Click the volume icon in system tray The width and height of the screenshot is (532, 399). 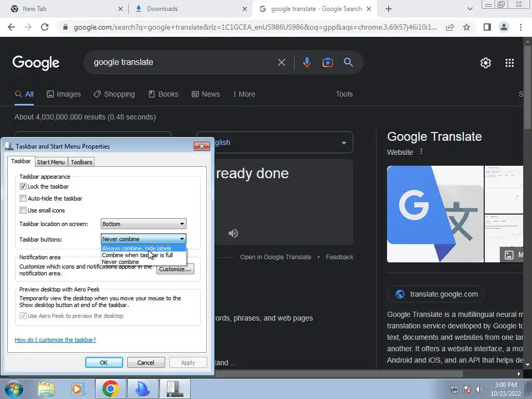(480, 389)
